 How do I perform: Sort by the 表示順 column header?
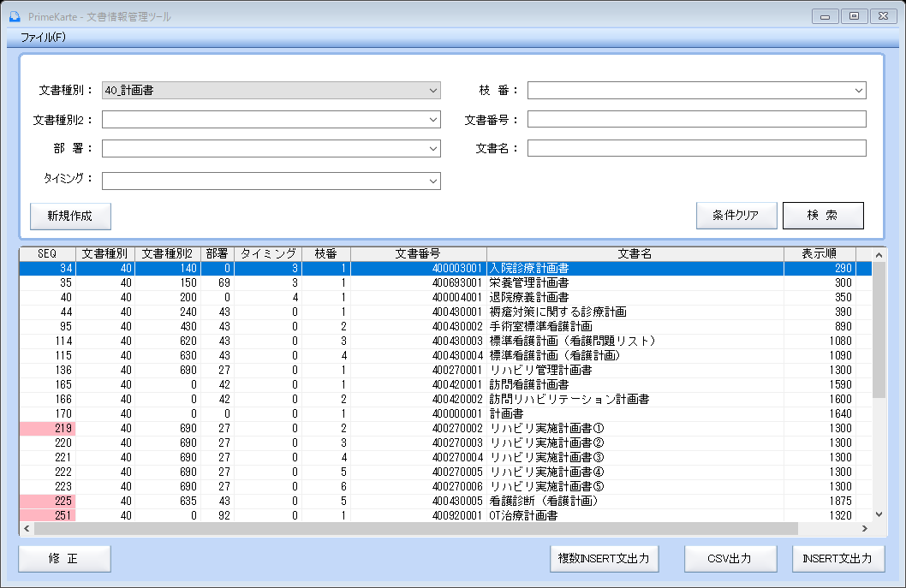pos(820,253)
